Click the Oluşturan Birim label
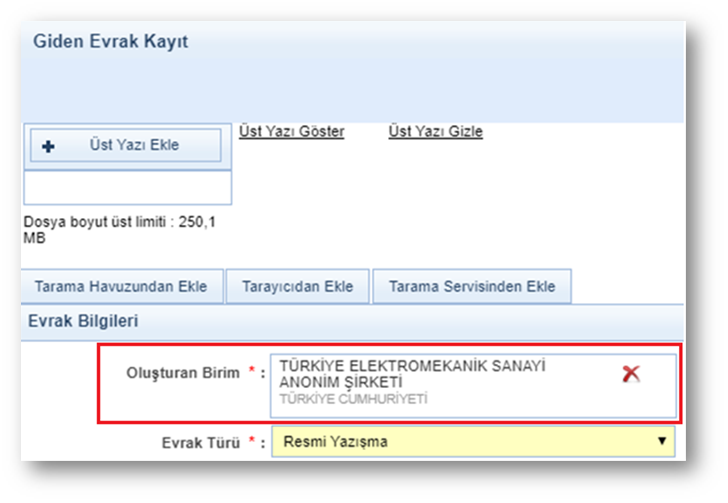The height and width of the screenshot is (503, 728). coord(183,373)
